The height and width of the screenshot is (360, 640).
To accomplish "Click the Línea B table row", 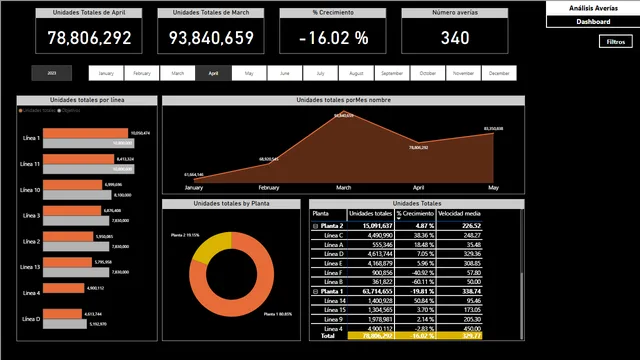I will pyautogui.click(x=396, y=282).
